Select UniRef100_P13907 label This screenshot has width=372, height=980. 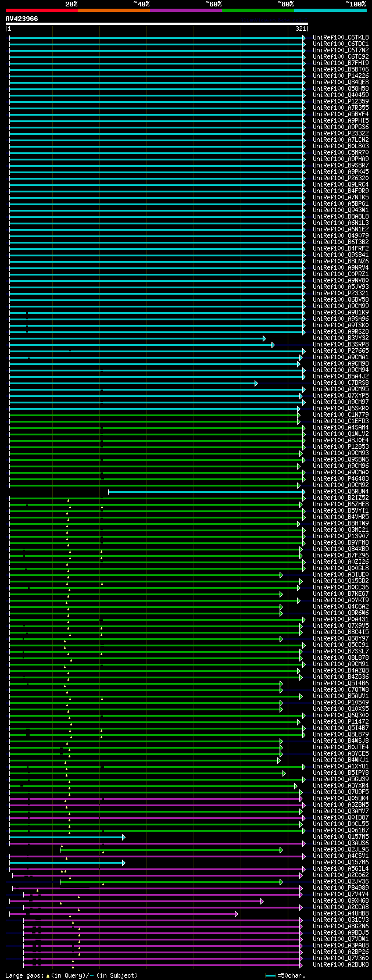(341, 536)
